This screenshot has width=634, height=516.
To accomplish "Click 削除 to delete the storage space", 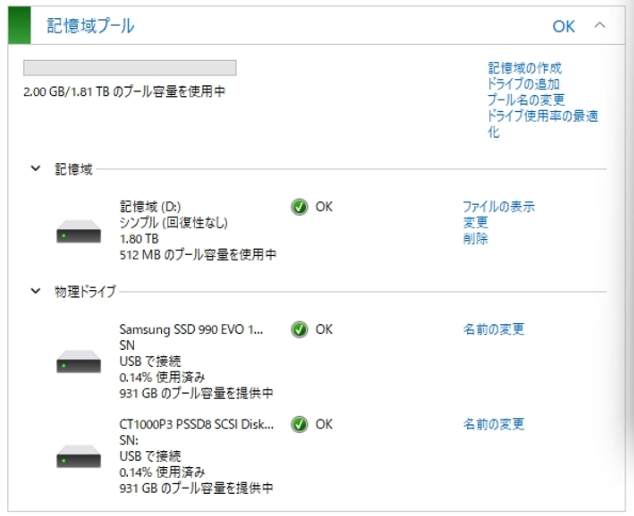I will click(x=476, y=239).
